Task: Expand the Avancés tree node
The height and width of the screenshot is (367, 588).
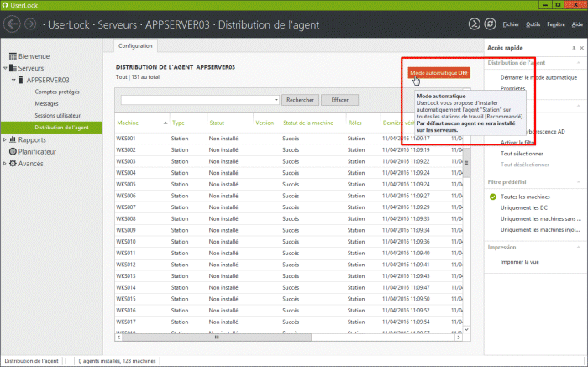Action: (5, 164)
